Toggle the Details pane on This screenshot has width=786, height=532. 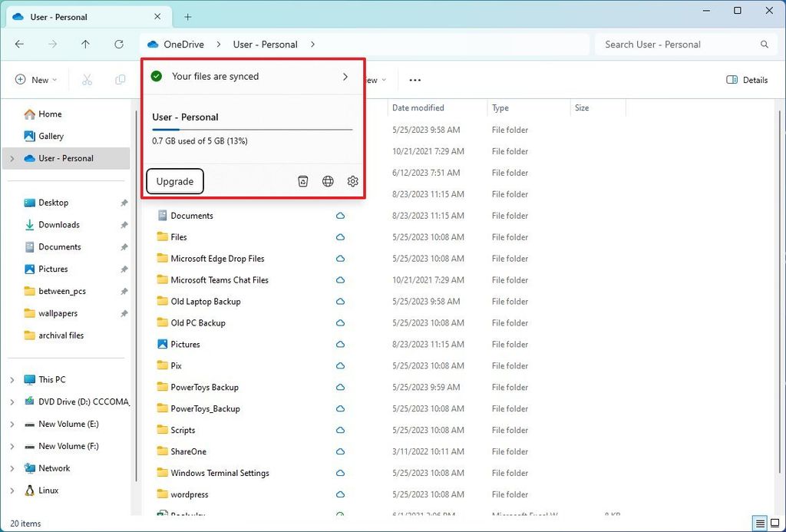(x=746, y=80)
